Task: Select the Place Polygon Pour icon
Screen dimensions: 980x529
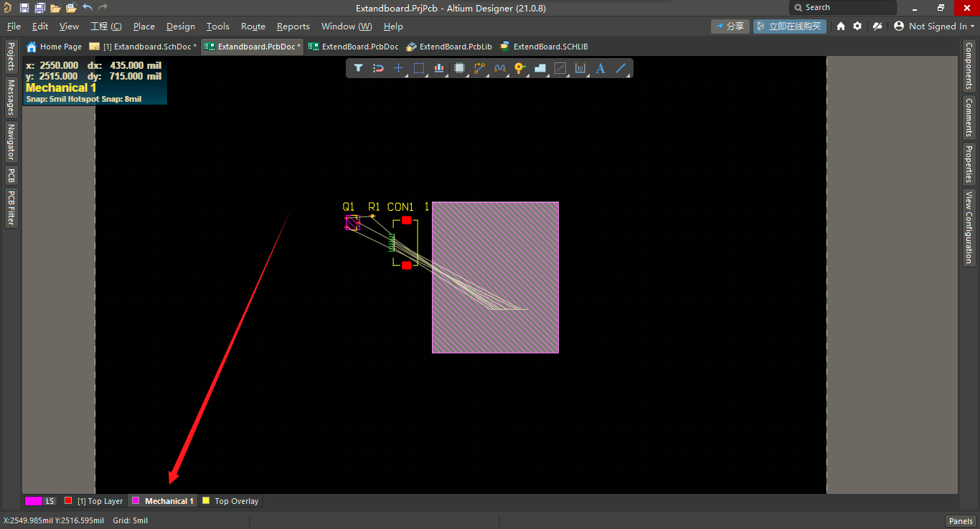Action: pos(540,68)
